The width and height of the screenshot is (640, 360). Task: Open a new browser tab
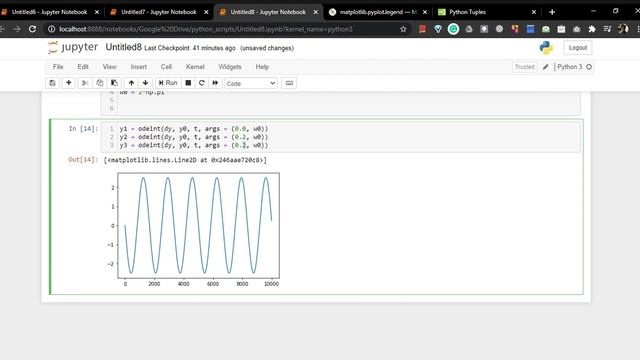tap(552, 12)
